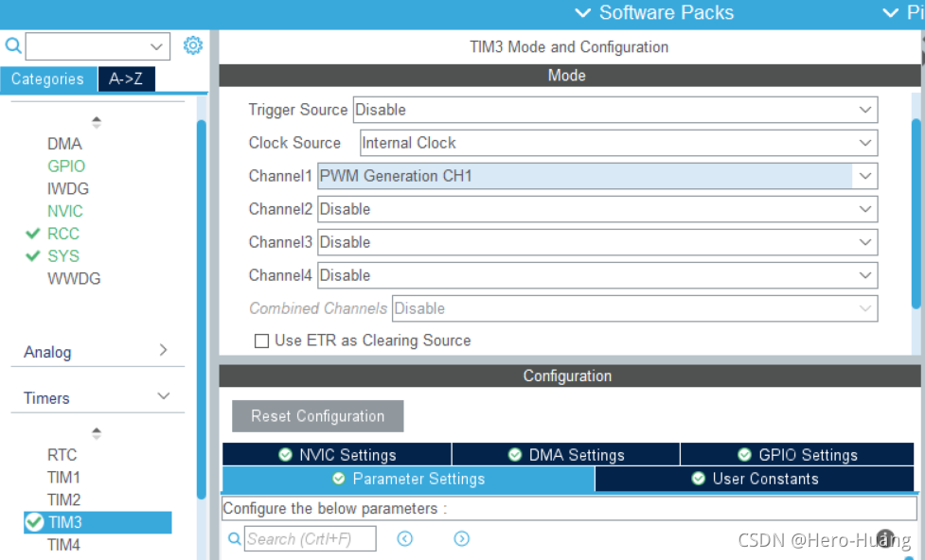Select GPIO in the system core list
The width and height of the screenshot is (925, 560).
(66, 166)
